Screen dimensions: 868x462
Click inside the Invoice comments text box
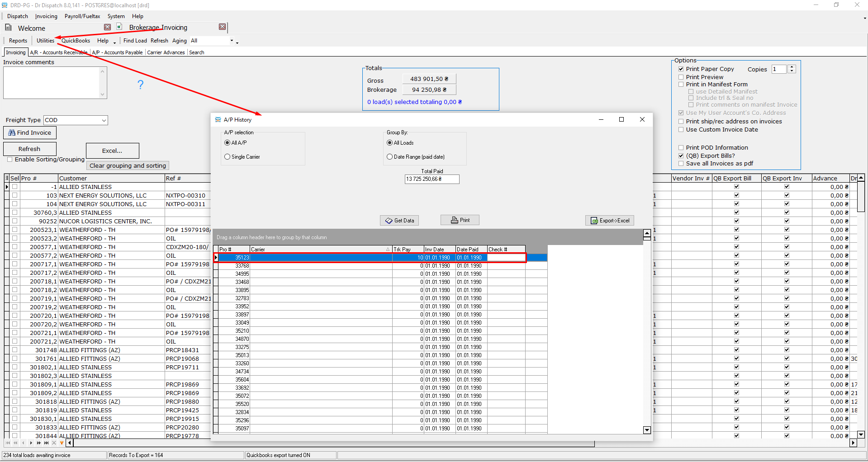[x=52, y=83]
